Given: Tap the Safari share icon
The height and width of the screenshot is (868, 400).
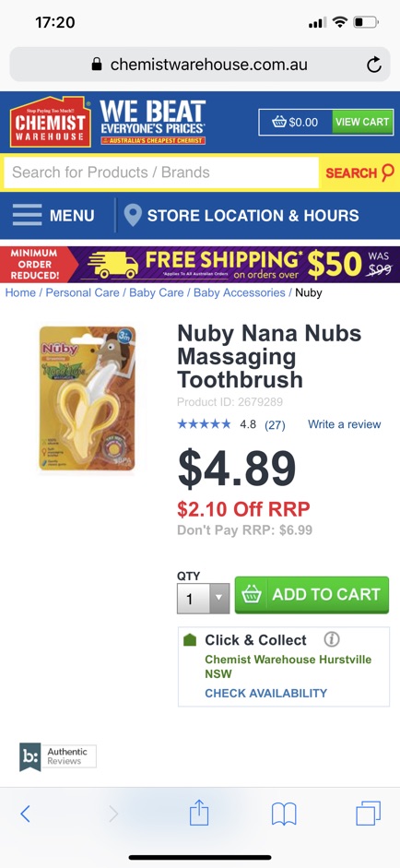Looking at the screenshot, I should (x=199, y=814).
